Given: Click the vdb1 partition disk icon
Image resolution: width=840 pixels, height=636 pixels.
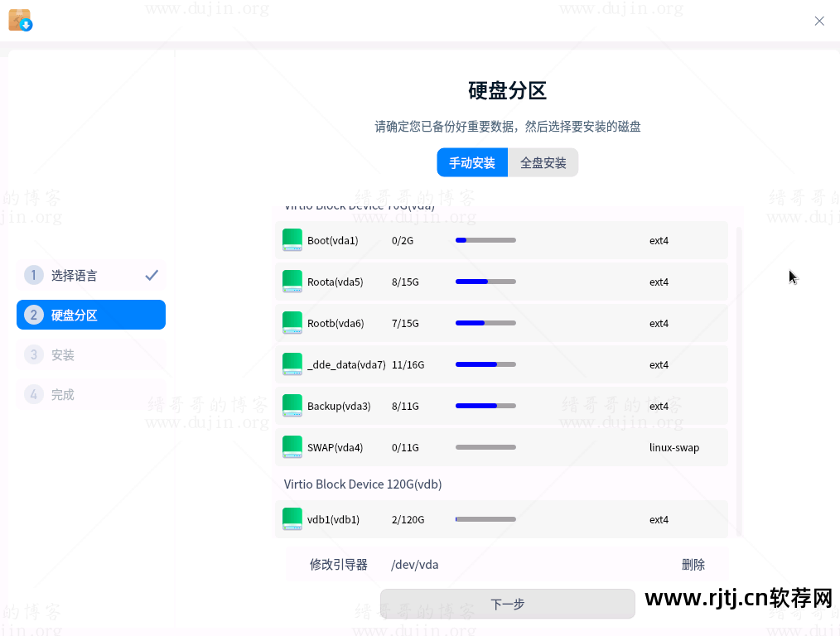Looking at the screenshot, I should pyautogui.click(x=292, y=519).
